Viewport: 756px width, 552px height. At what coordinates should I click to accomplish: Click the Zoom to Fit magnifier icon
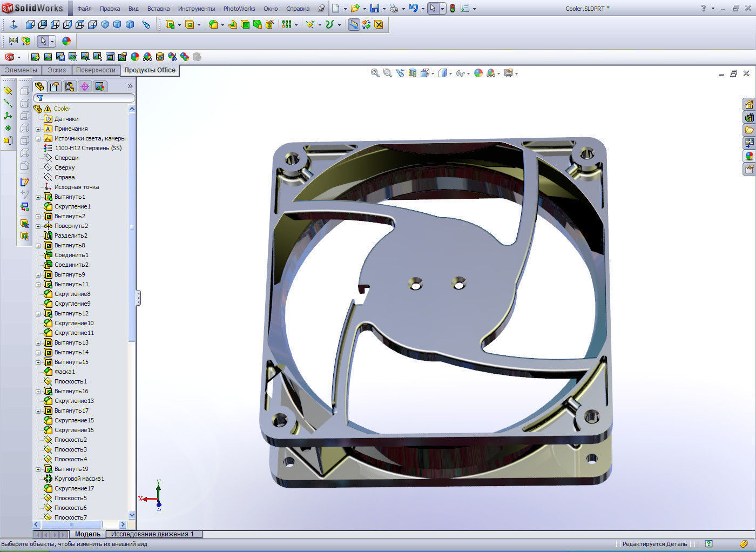(x=375, y=73)
